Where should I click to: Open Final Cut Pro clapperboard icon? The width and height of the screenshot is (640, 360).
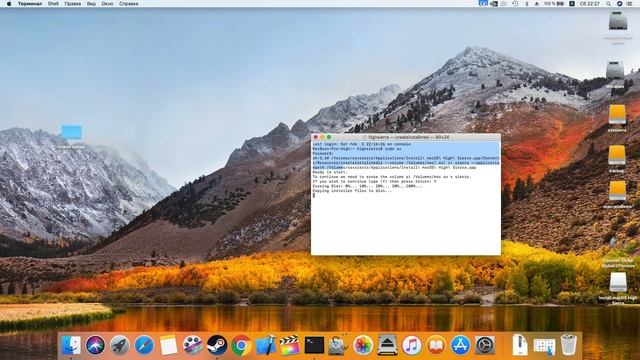click(290, 345)
